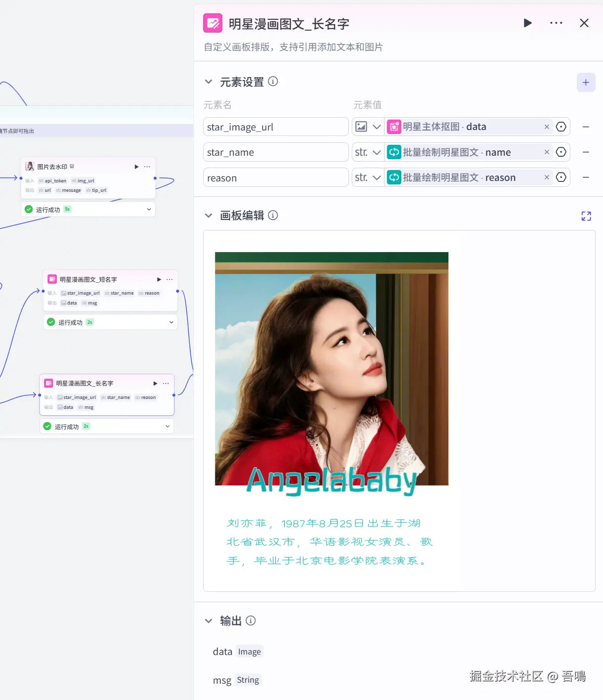This screenshot has height=700, width=603.
Task: Select the Angelababy text layer on canvas
Action: [331, 481]
